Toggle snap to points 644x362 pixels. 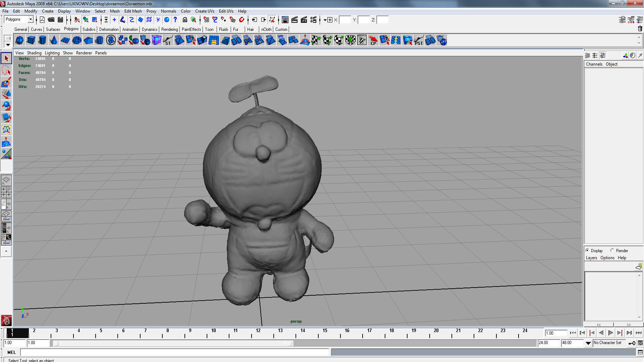pos(224,20)
